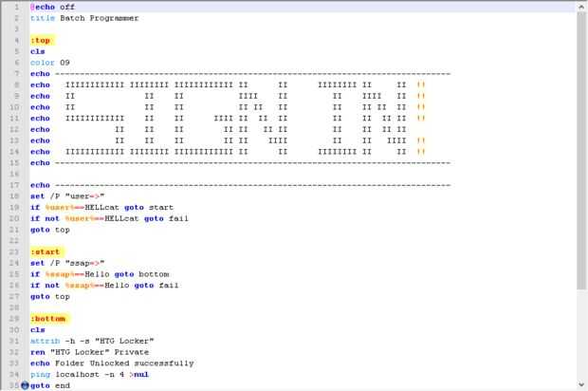Select the ':top' label
Image resolution: width=588 pixels, height=391 pixels.
pos(41,41)
